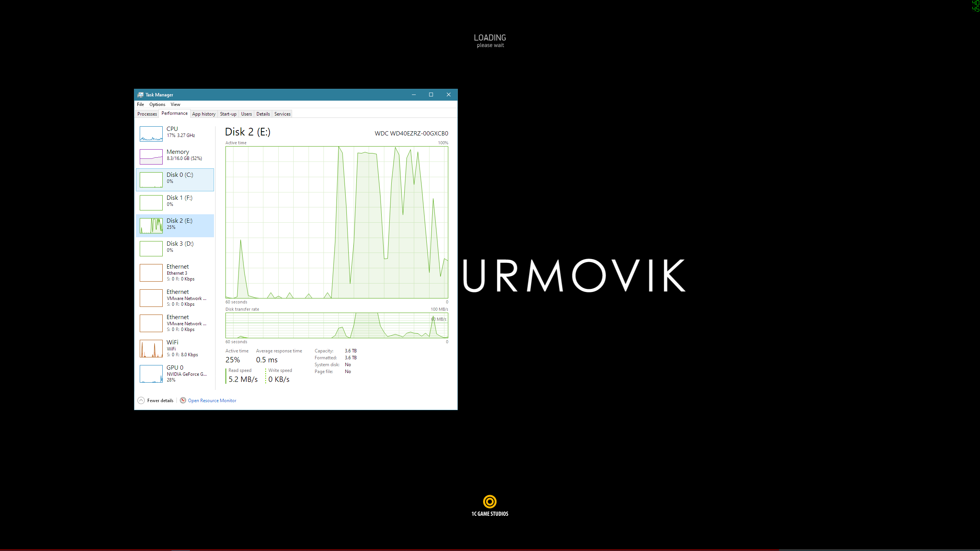Open Resource Monitor link
This screenshot has height=551, width=980.
[212, 401]
